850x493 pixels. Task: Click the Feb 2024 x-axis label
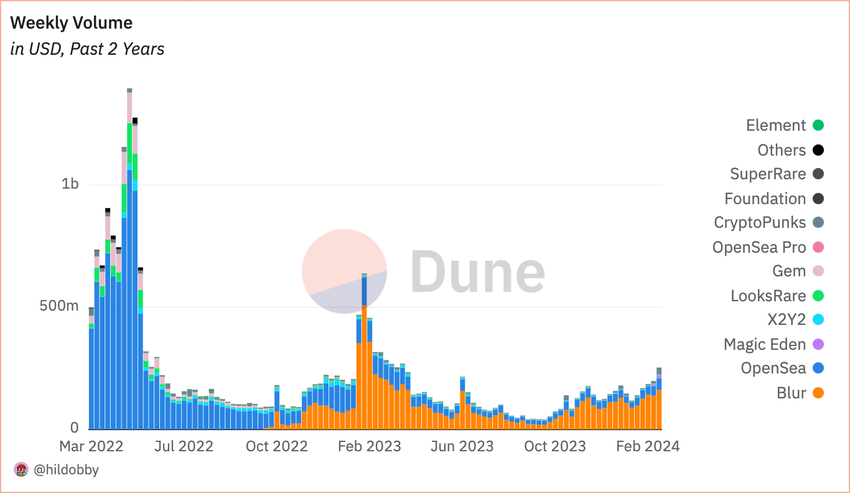(647, 446)
